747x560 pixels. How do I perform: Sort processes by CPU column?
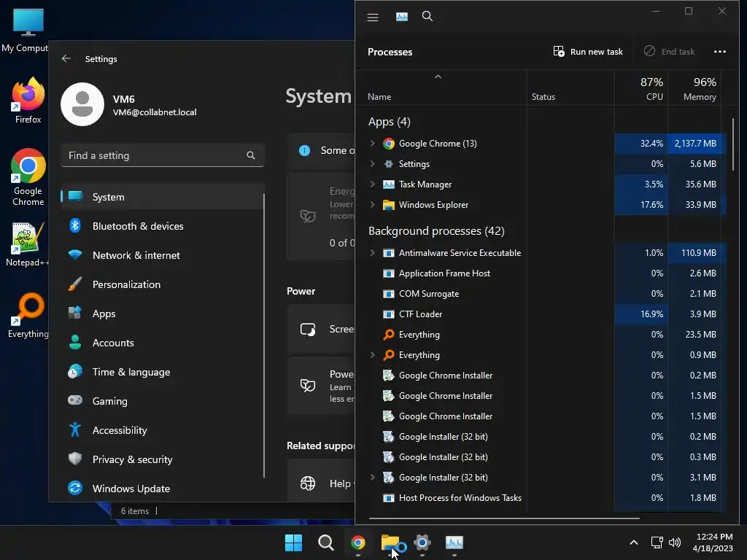[x=654, y=97]
